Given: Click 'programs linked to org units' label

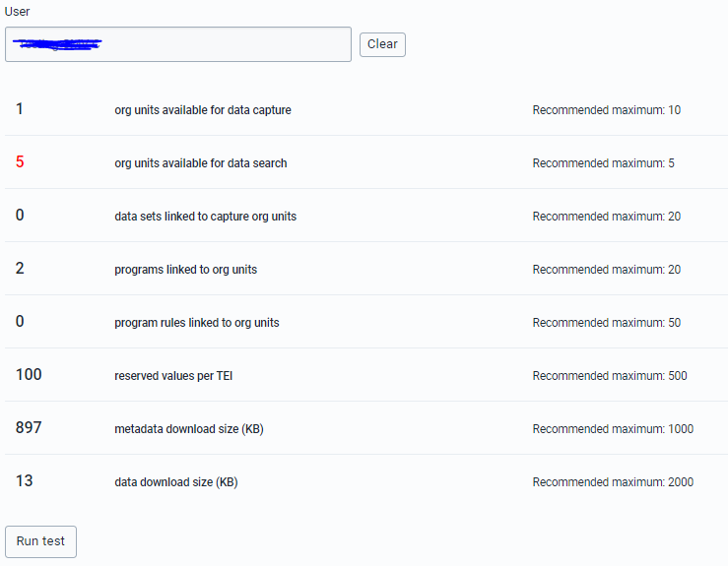Looking at the screenshot, I should click(x=186, y=270).
